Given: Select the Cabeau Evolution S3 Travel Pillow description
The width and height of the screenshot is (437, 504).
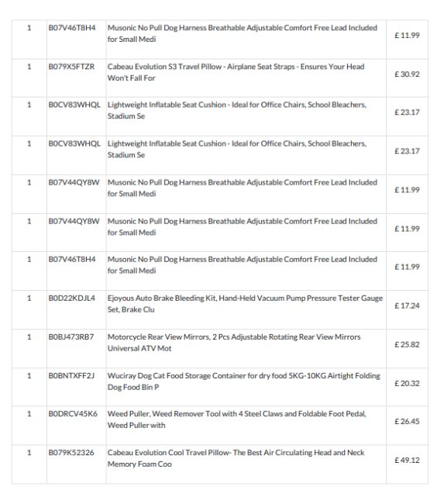Looking at the screenshot, I should 236,72.
